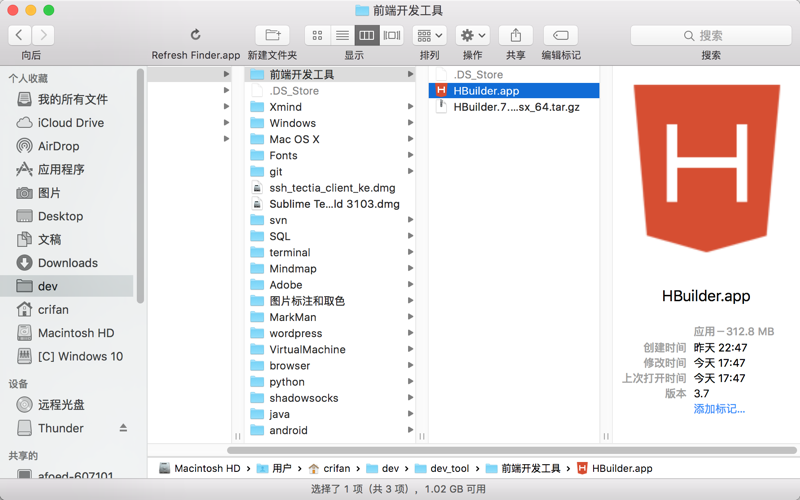Click Macintosh HD in the path bar
800x500 pixels.
coord(199,468)
